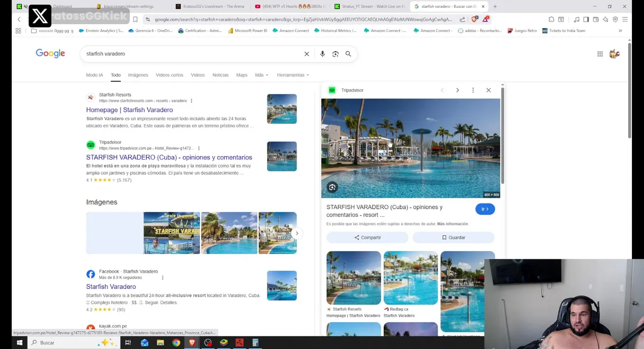Open the Maps search tab
Viewport: 644px width, 349px height.
click(x=242, y=75)
